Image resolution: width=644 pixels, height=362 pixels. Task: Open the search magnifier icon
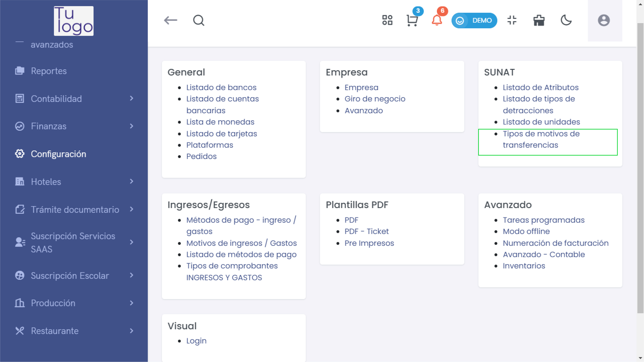coord(199,20)
